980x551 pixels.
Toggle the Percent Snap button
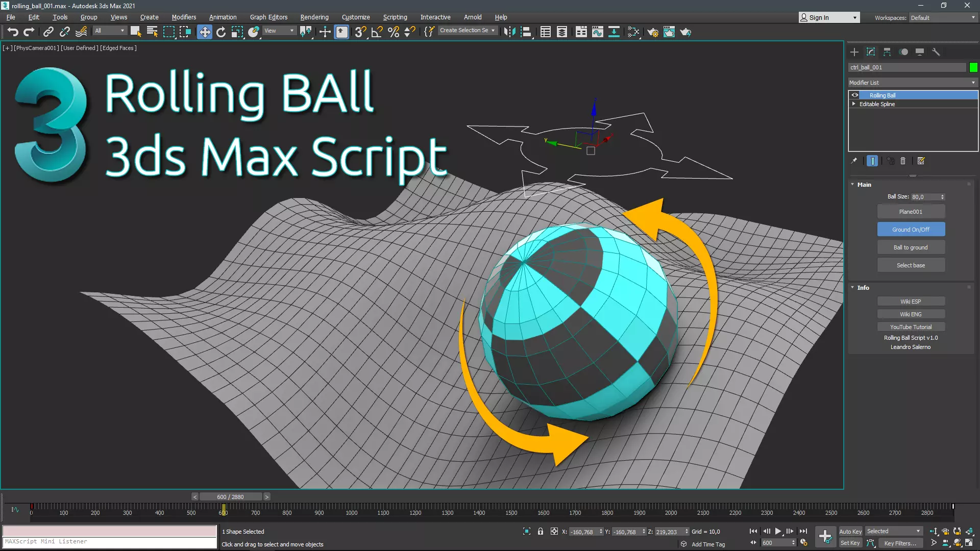[x=394, y=32]
